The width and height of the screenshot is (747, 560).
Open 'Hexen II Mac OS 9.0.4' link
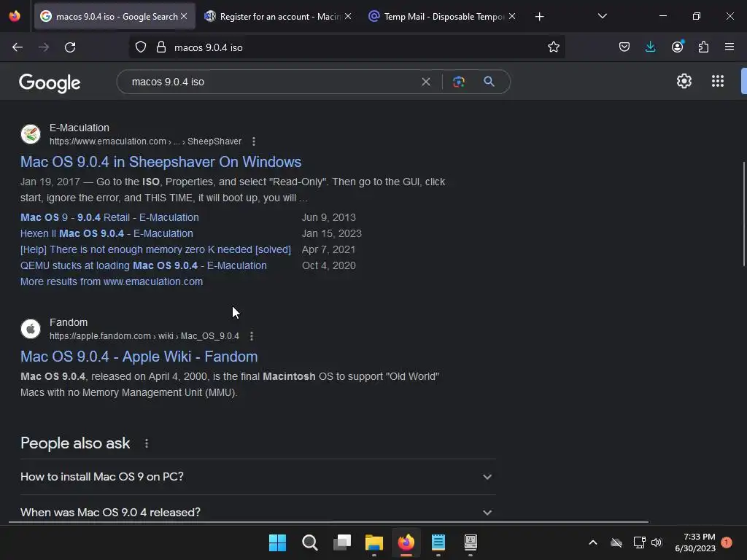[107, 234]
